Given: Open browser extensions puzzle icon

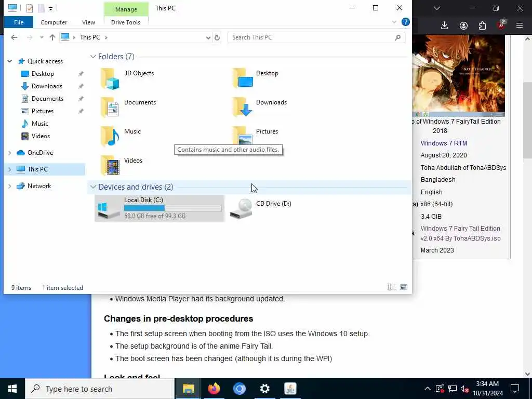Looking at the screenshot, I should (x=482, y=25).
